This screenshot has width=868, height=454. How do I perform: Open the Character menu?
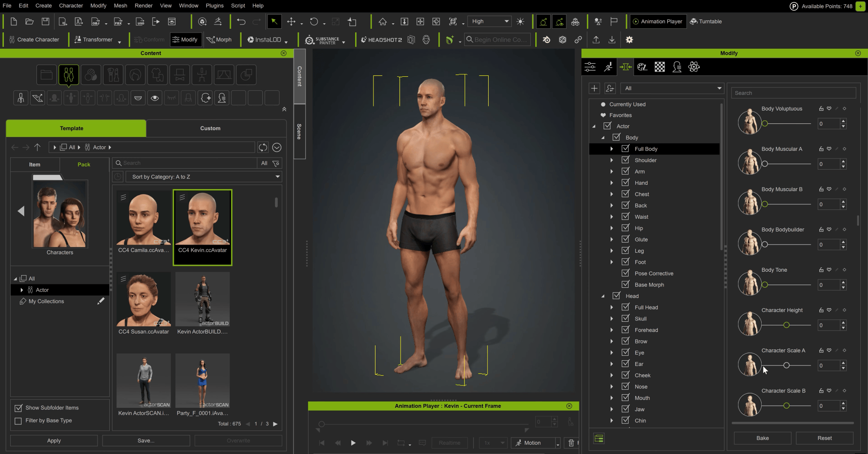[71, 6]
